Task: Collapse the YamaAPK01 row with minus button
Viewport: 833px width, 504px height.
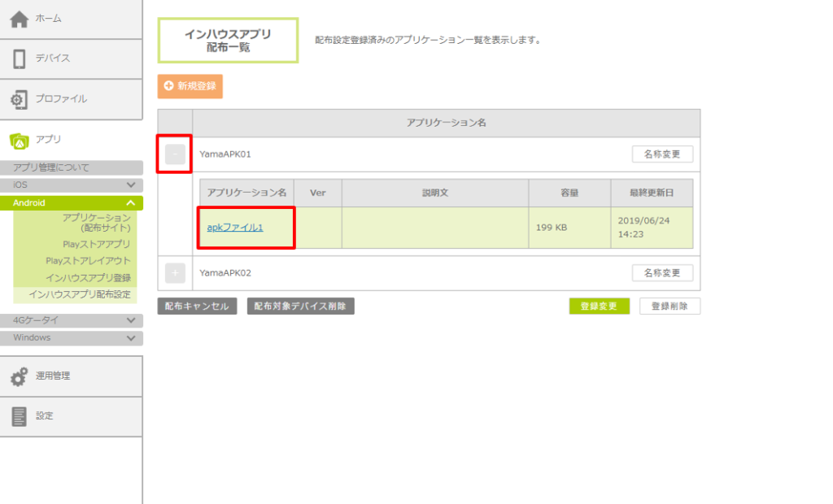Action: click(175, 154)
